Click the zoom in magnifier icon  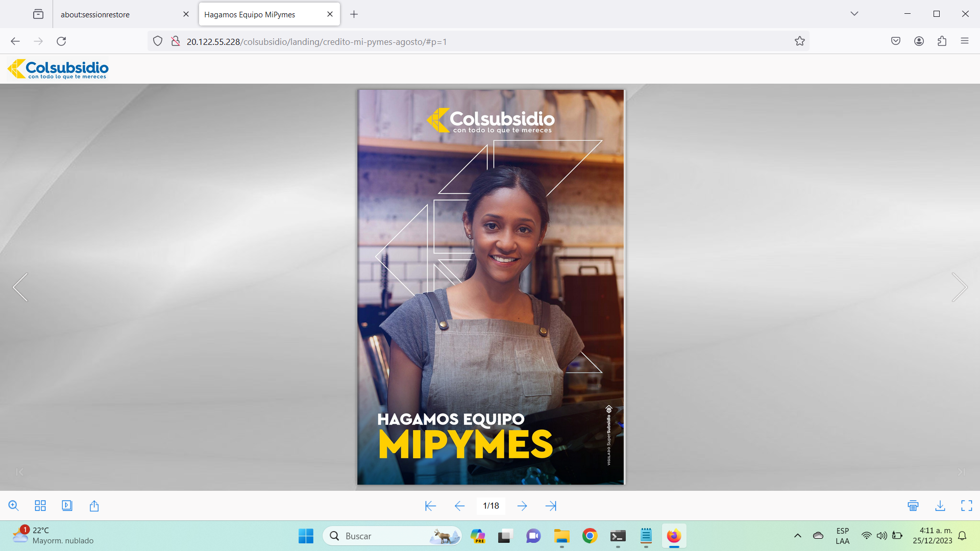coord(14,506)
